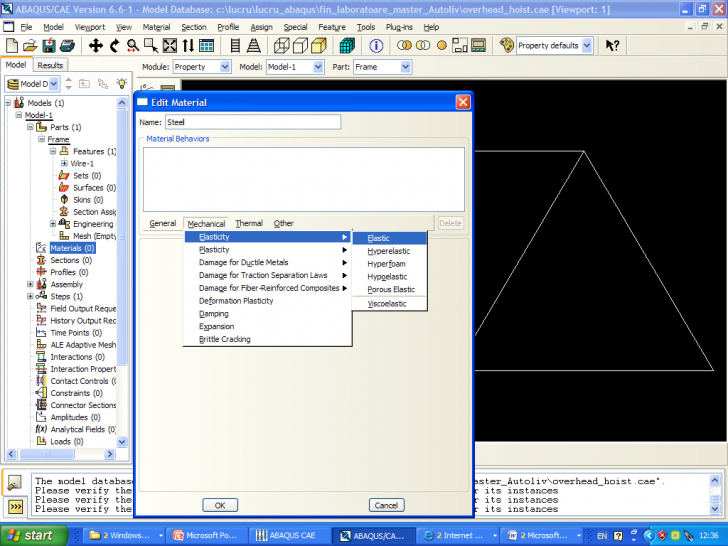The width and height of the screenshot is (728, 546).
Task: Click the material Name input field
Action: [x=252, y=122]
